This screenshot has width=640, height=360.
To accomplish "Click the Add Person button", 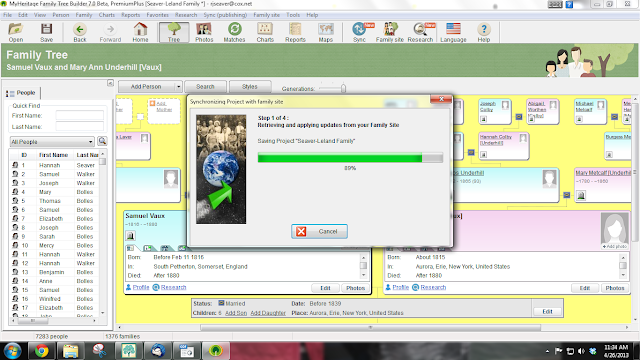I will 146,87.
